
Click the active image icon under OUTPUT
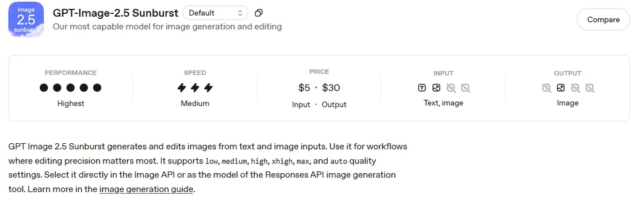[561, 87]
